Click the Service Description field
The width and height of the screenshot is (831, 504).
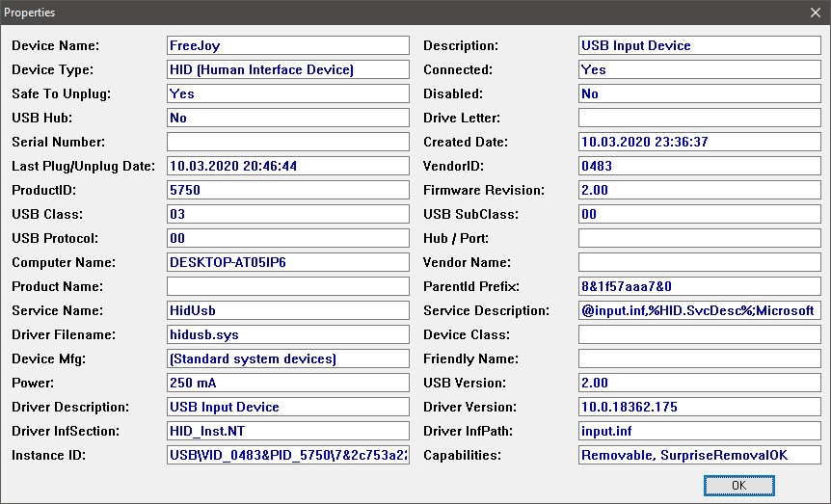[x=700, y=310]
